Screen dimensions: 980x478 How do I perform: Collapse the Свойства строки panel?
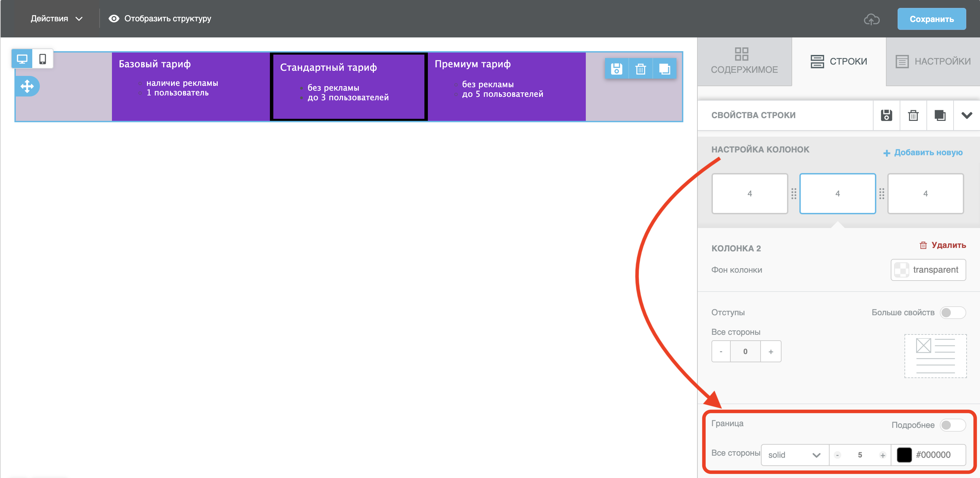click(x=967, y=115)
